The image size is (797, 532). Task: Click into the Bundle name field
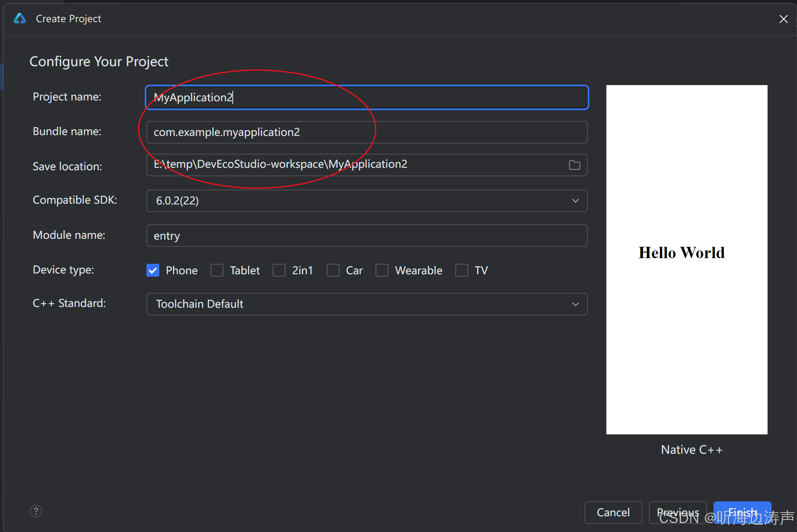(367, 132)
